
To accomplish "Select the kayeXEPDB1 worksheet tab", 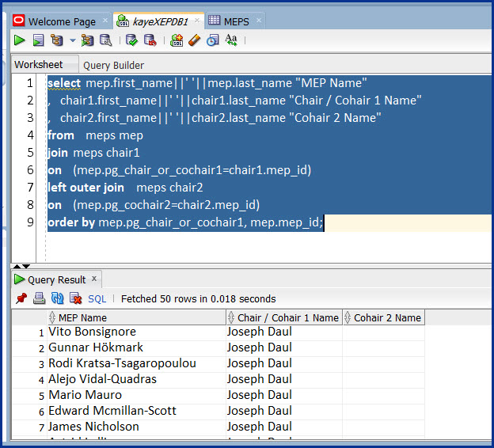I will click(x=161, y=21).
